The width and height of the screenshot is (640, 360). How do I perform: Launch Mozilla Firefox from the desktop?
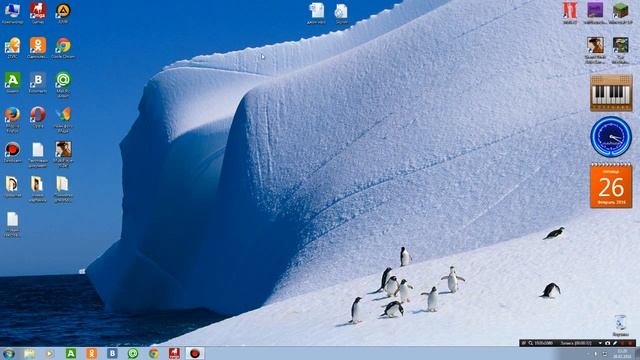click(12, 120)
